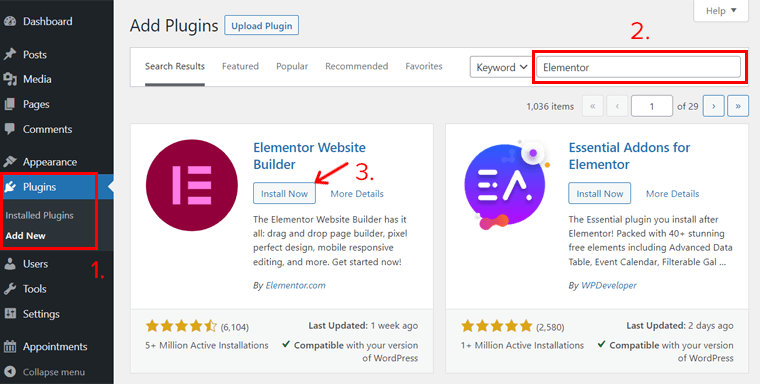760x384 pixels.
Task: Switch to the Featured tab
Action: pos(240,66)
